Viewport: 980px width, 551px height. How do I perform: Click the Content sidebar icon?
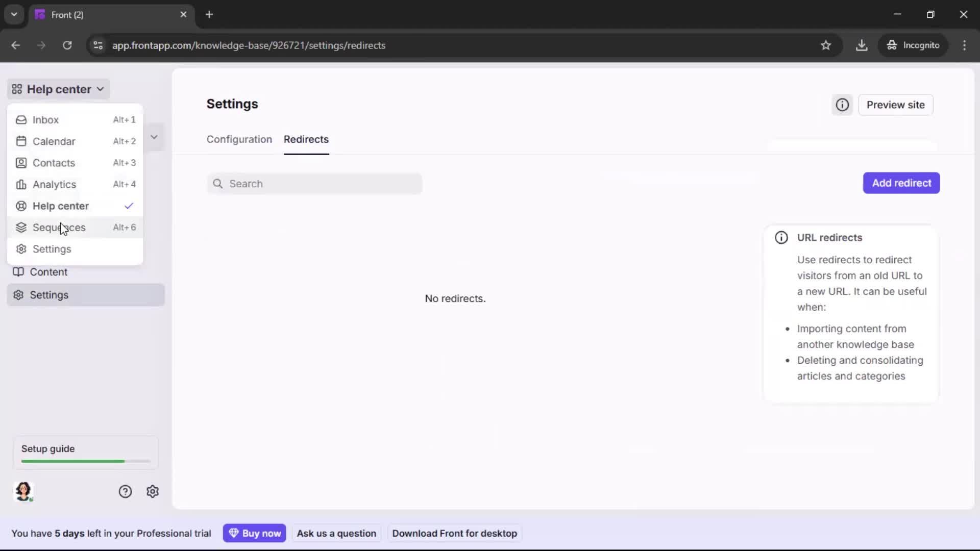[x=18, y=272]
